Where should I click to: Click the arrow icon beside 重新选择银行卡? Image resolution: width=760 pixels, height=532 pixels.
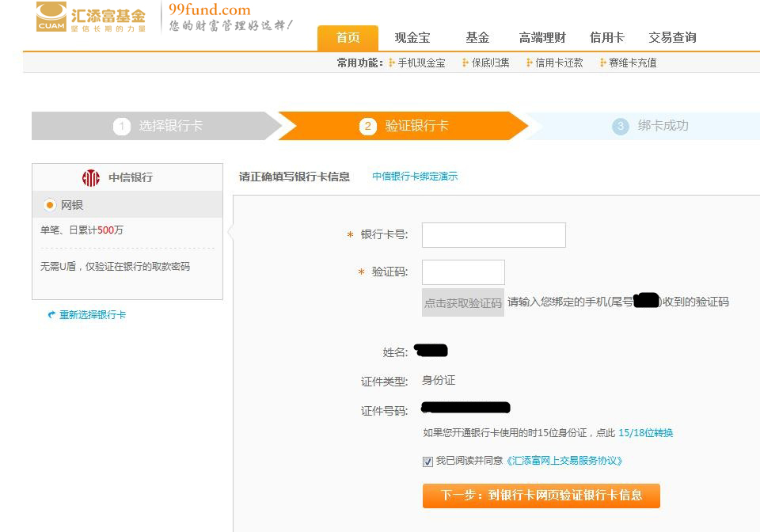point(51,315)
